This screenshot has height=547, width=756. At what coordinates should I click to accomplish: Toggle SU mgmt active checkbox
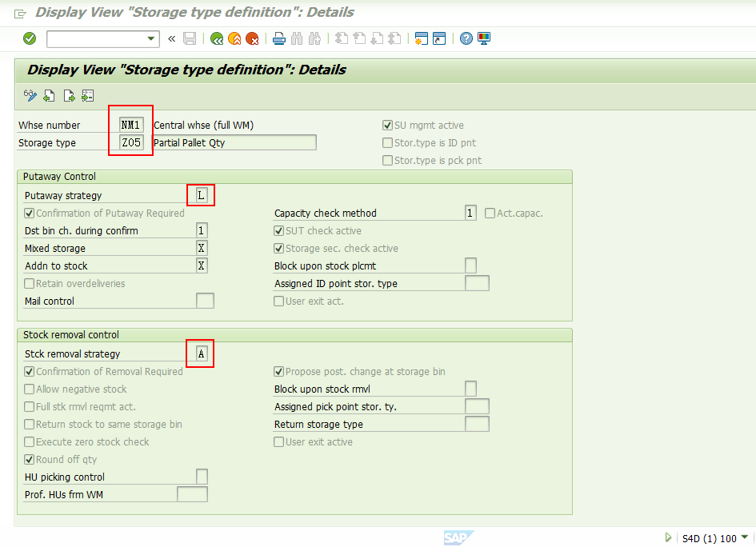tap(387, 126)
